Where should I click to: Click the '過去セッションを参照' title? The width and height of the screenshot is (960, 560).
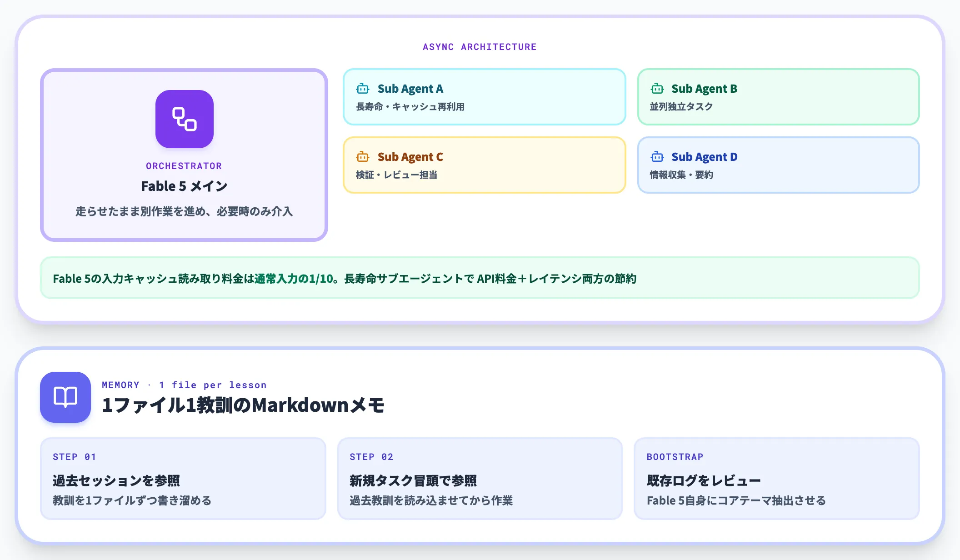(x=116, y=480)
